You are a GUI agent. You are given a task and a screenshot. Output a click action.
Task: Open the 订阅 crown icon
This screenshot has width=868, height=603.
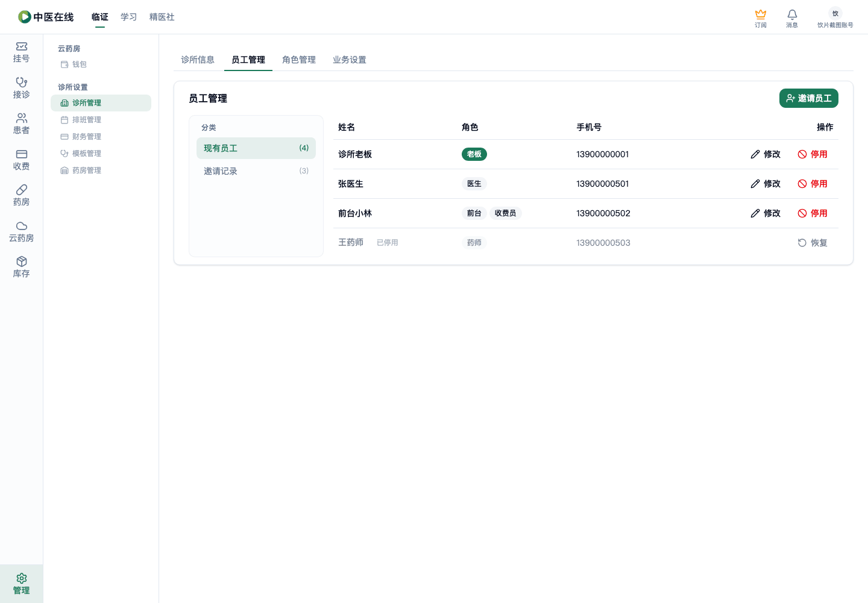pyautogui.click(x=761, y=18)
